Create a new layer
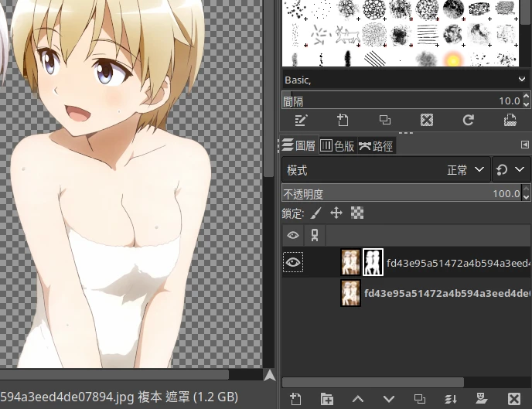The width and height of the screenshot is (532, 409). tap(295, 399)
